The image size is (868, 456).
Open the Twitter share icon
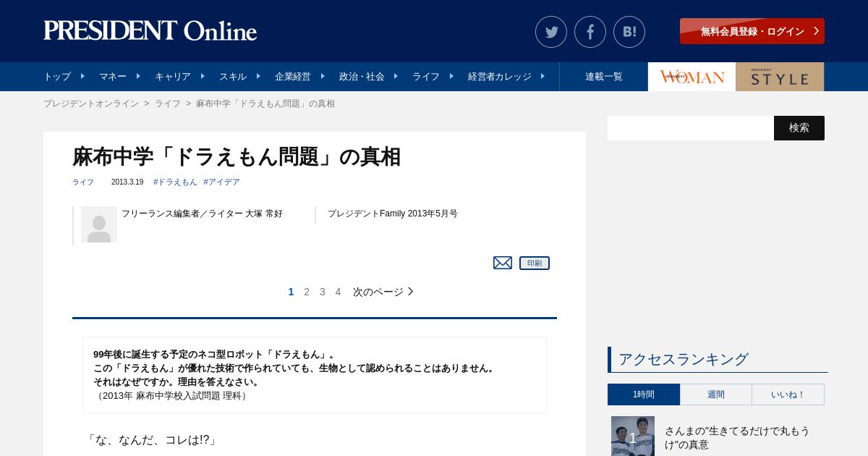coord(551,32)
